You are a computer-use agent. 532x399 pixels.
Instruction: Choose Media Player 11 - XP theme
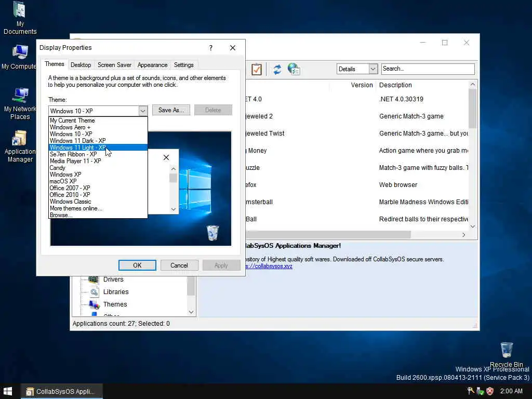[98, 161]
